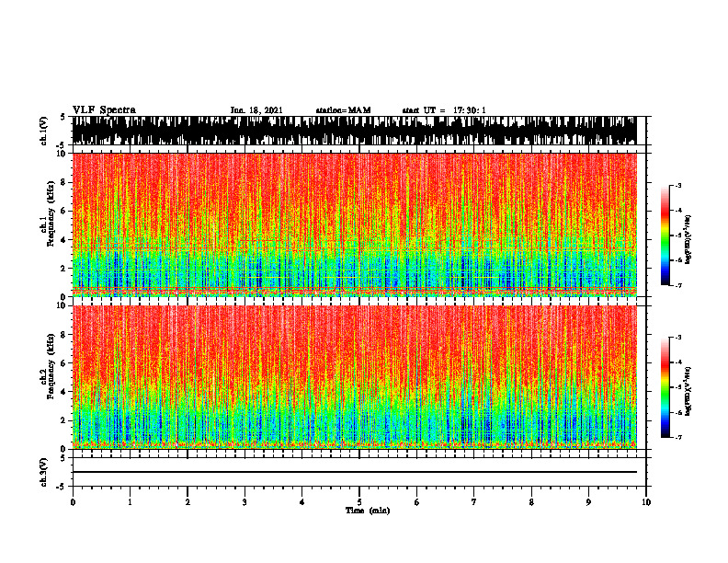The image size is (728, 563).
Task: Click the ch.2 spectrogram color scale bar
Action: click(x=665, y=387)
